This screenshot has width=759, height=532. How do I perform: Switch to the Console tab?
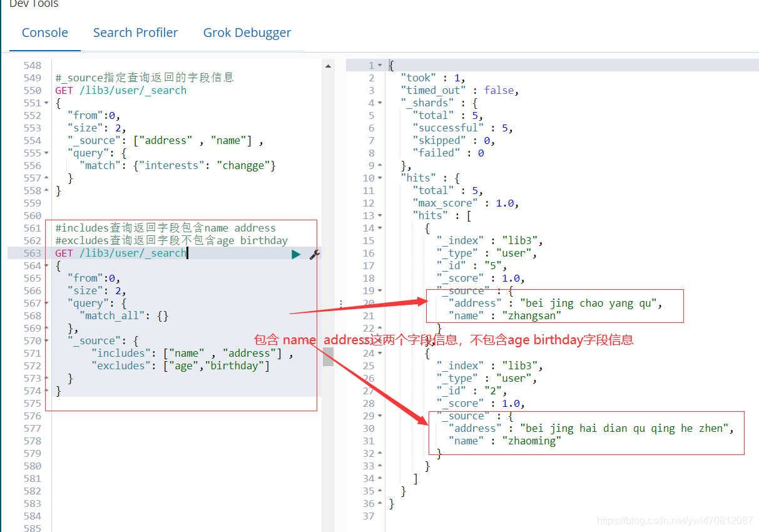click(x=45, y=33)
